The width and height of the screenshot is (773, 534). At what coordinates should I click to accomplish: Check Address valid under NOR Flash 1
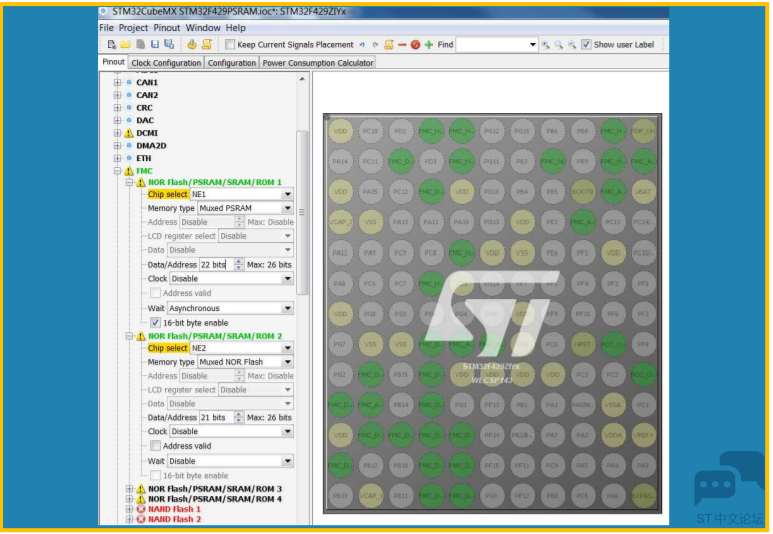(x=155, y=293)
